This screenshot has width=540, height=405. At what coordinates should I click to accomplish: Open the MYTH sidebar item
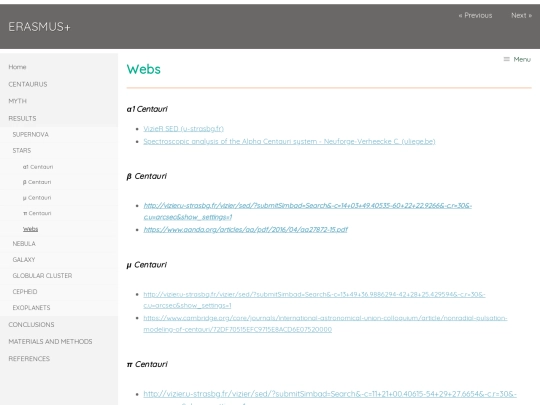coord(18,101)
